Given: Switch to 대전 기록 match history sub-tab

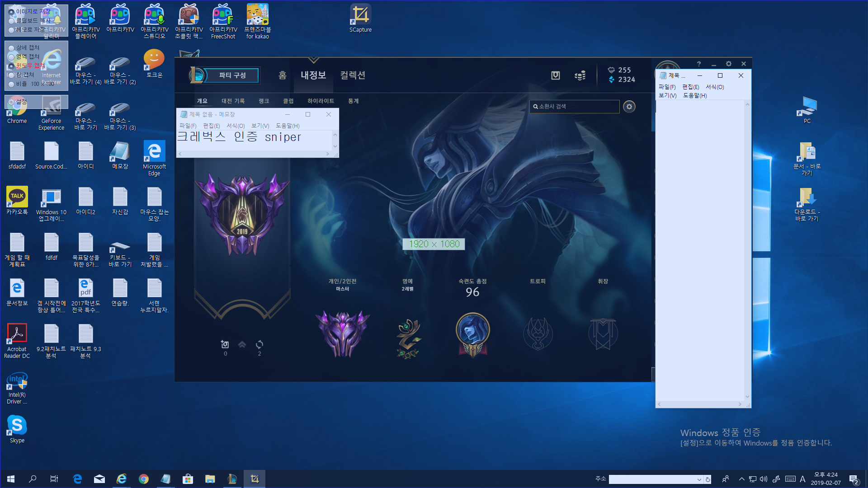Looking at the screenshot, I should pyautogui.click(x=233, y=101).
